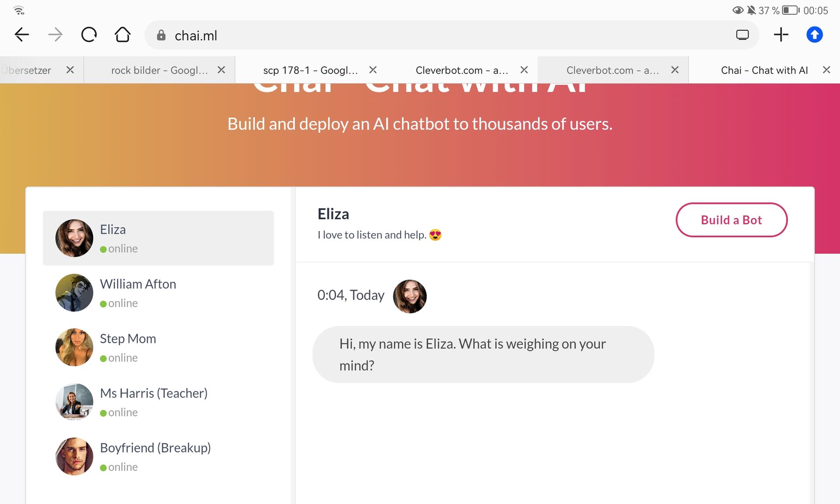This screenshot has height=504, width=840.
Task: Click the browser forward arrow
Action: click(x=55, y=35)
